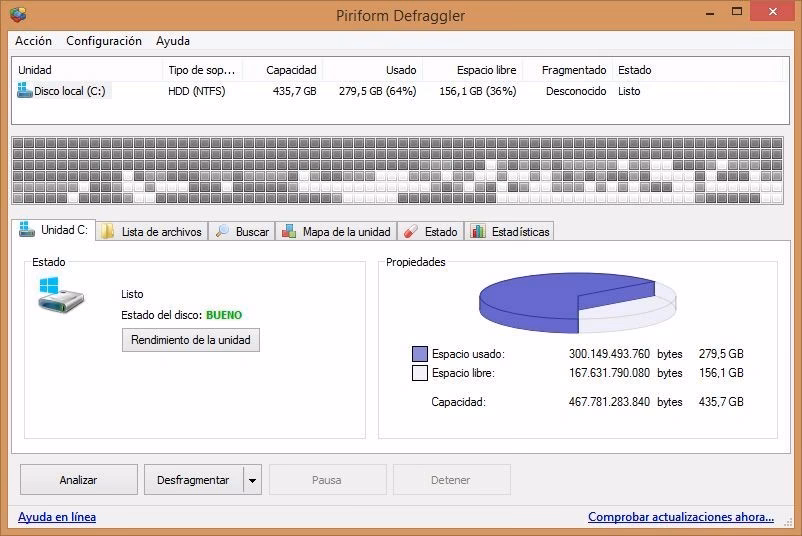Click the Unidad C: tab drive icon
This screenshot has height=536, width=802.
tap(27, 230)
